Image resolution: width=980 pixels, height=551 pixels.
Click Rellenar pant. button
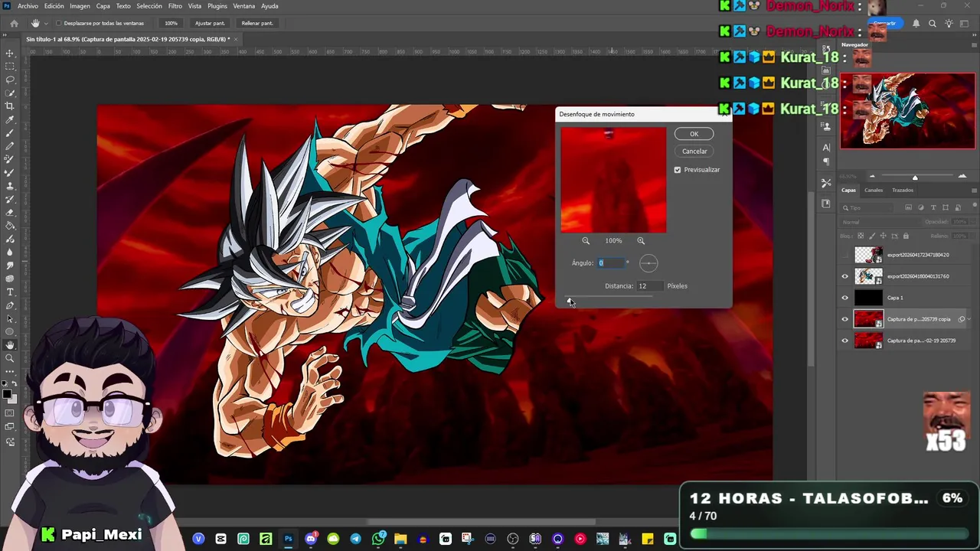[x=257, y=23]
